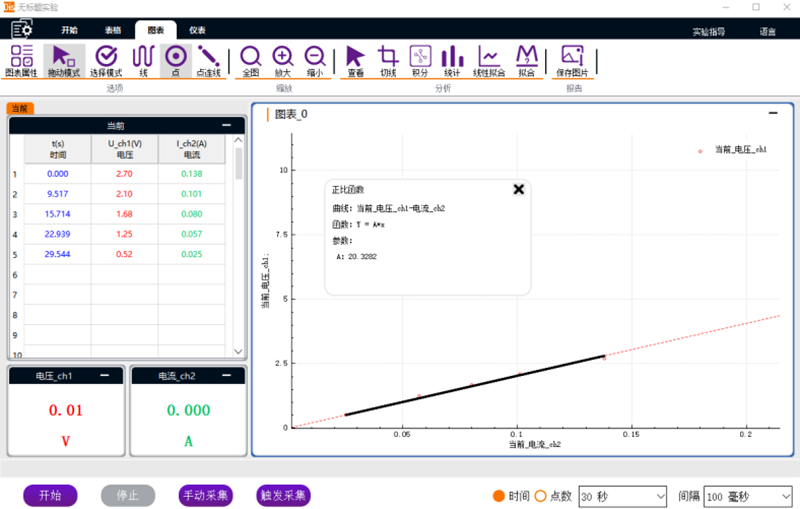Select the 查看 view cursor tool
Image resolution: width=800 pixels, height=509 pixels.
pos(356,61)
